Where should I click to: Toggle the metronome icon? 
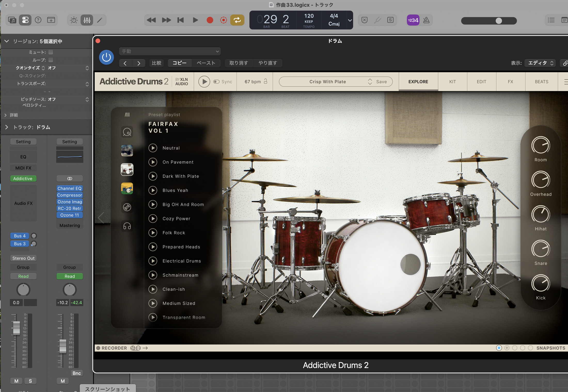pyautogui.click(x=426, y=20)
